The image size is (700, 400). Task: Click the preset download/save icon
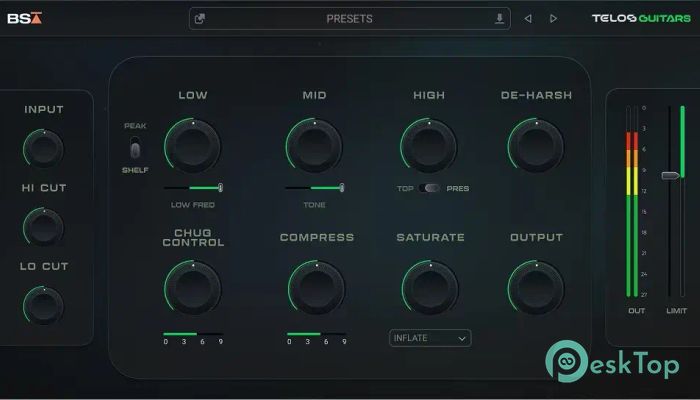point(499,19)
